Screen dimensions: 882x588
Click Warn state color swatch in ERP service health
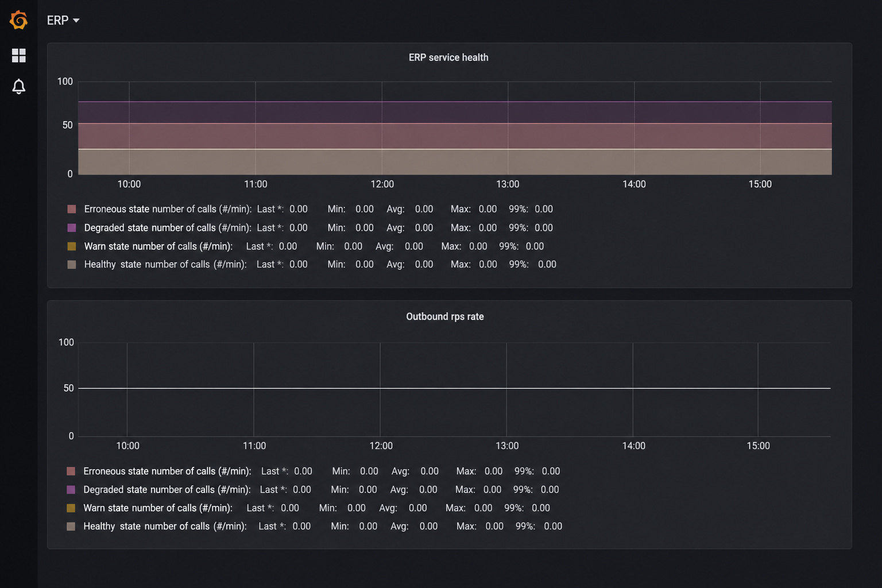(72, 246)
